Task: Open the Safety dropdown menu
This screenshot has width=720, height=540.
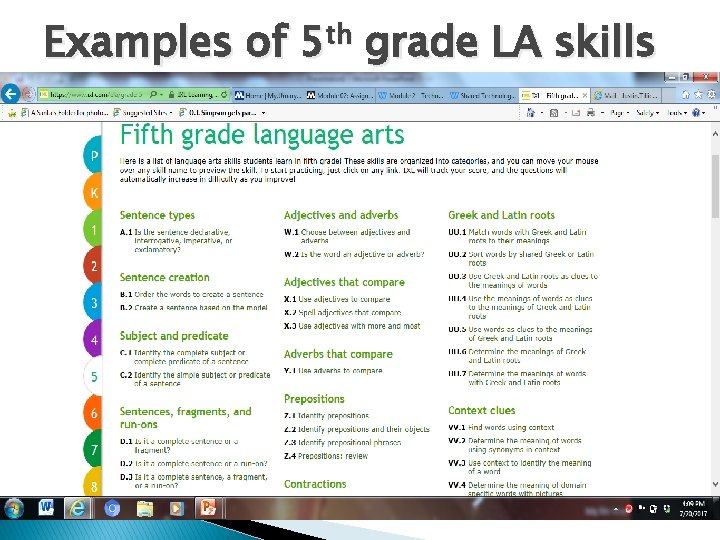Action: point(647,113)
